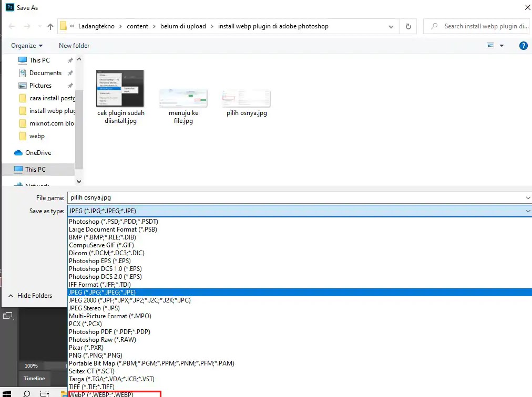Open recent locations chevron near nav arrows
The image size is (532, 397).
pos(40,26)
